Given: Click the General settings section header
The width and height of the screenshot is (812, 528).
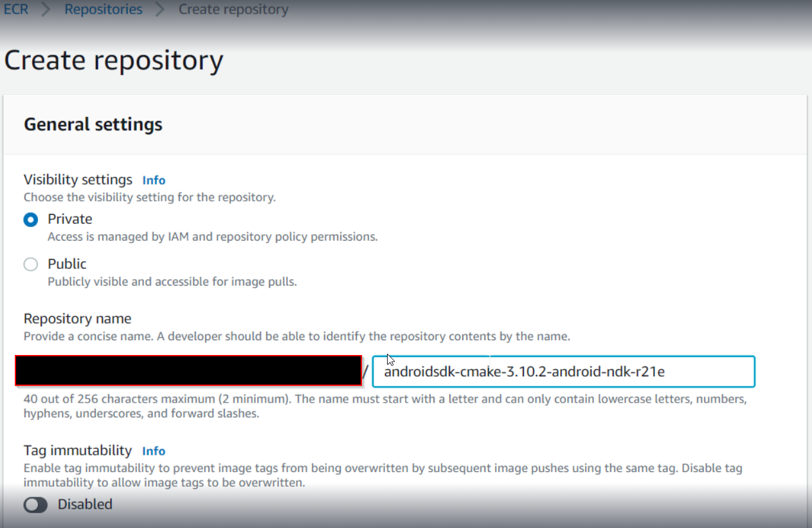Looking at the screenshot, I should (x=93, y=124).
